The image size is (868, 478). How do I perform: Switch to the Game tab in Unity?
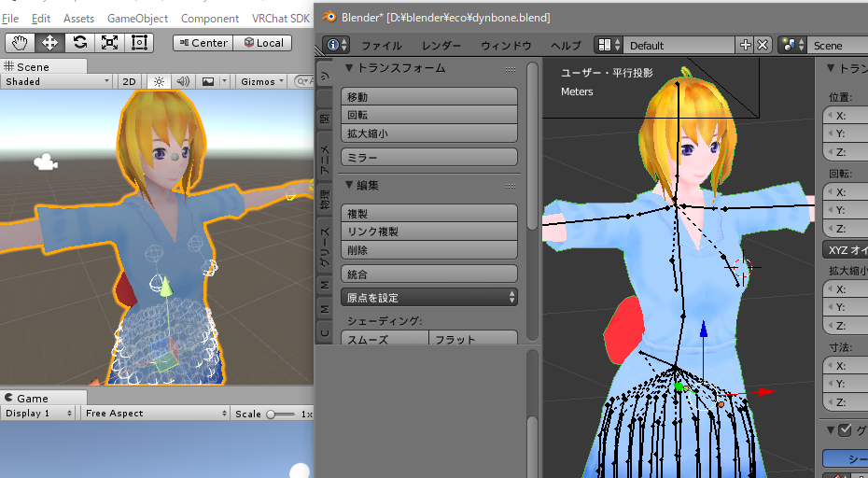[x=43, y=399]
